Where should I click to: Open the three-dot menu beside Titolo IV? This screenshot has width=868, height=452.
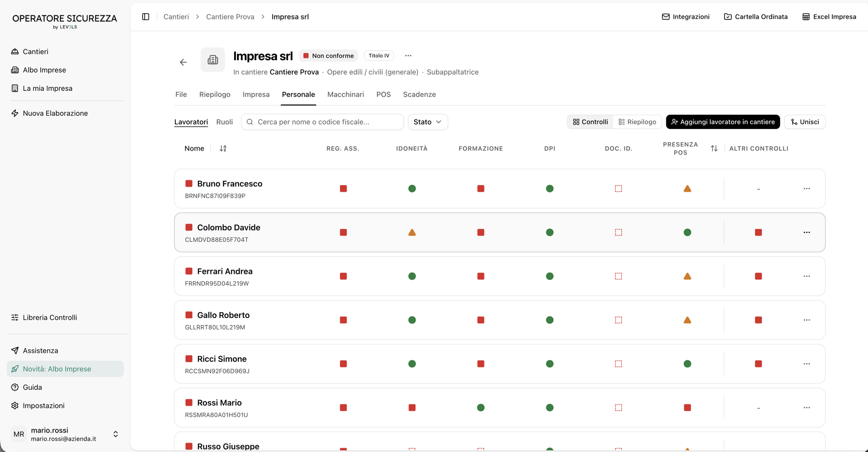[x=408, y=56]
